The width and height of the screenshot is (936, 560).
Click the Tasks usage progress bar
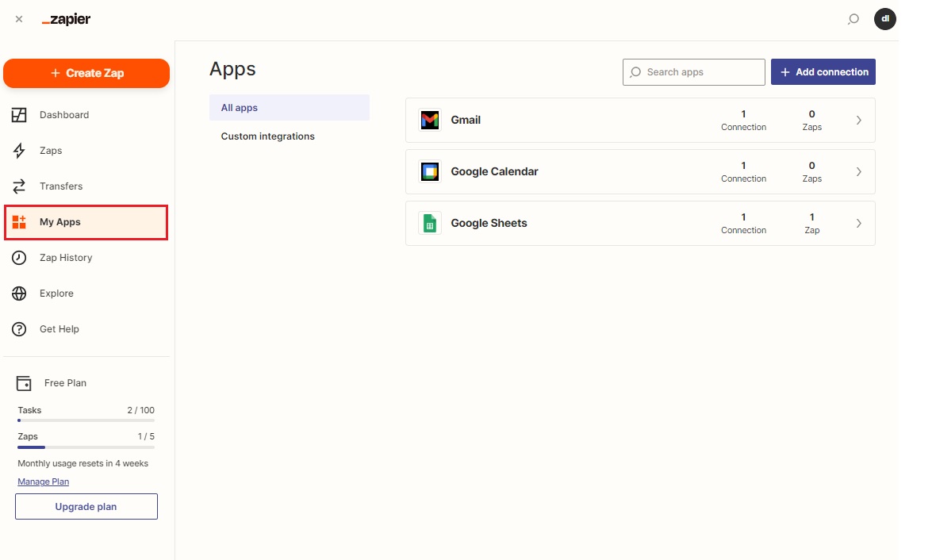[x=86, y=420]
